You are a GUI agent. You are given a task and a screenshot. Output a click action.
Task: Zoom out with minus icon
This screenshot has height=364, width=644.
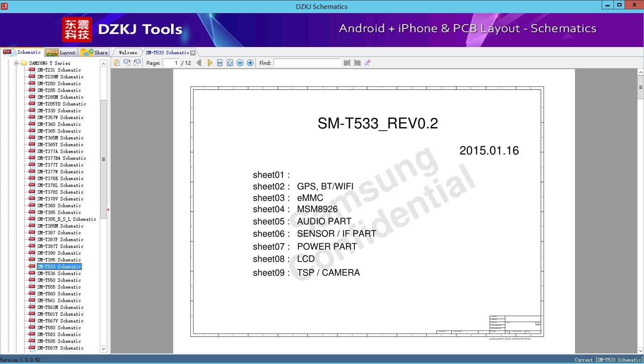click(240, 63)
